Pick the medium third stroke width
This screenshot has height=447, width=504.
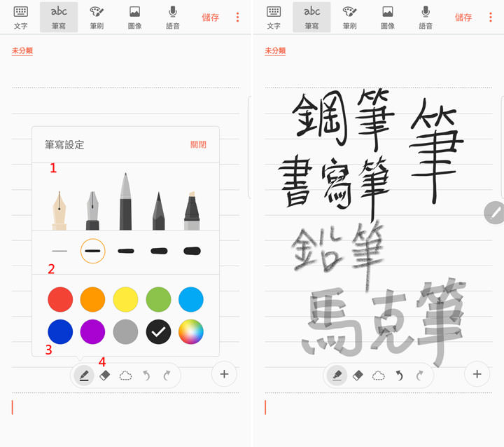point(126,251)
